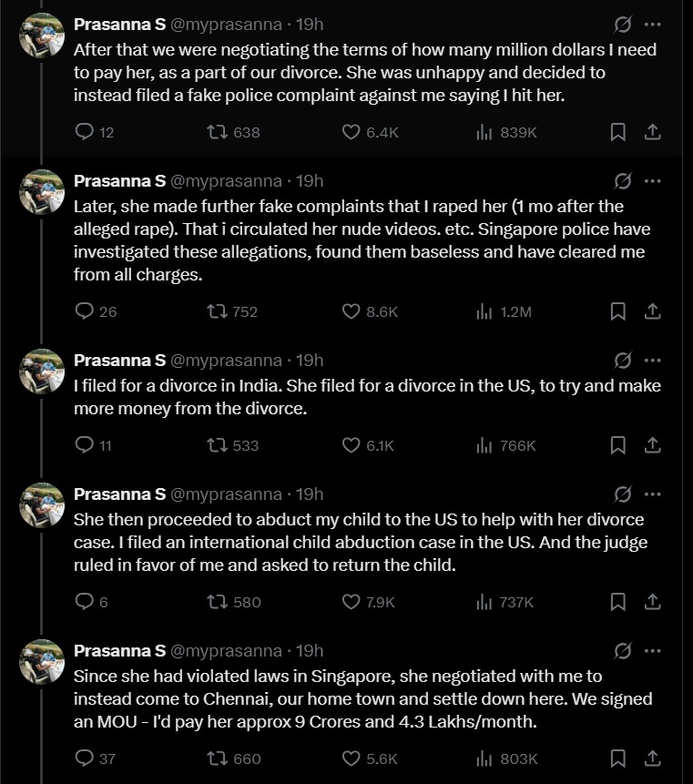
Task: Share the child abduction case tweet
Action: tap(652, 602)
